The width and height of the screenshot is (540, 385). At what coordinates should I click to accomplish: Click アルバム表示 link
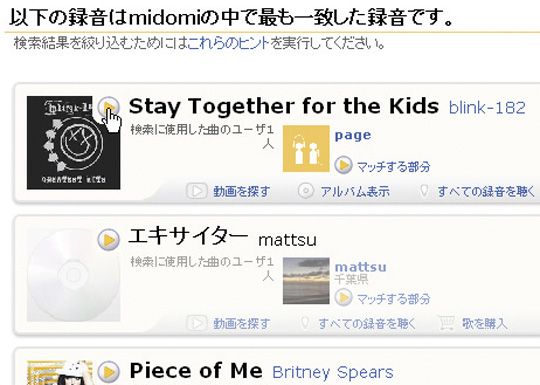click(355, 191)
